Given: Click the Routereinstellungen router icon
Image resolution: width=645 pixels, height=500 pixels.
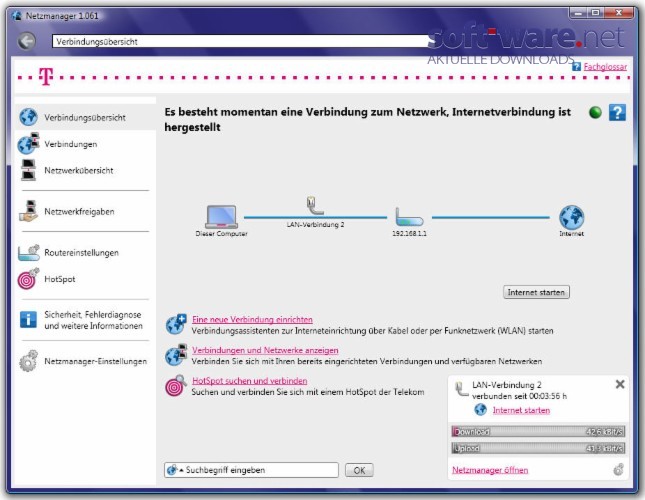Looking at the screenshot, I should point(28,252).
